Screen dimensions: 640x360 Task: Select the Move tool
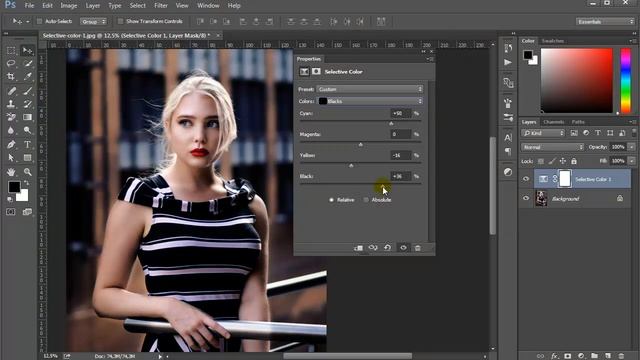tap(27, 51)
